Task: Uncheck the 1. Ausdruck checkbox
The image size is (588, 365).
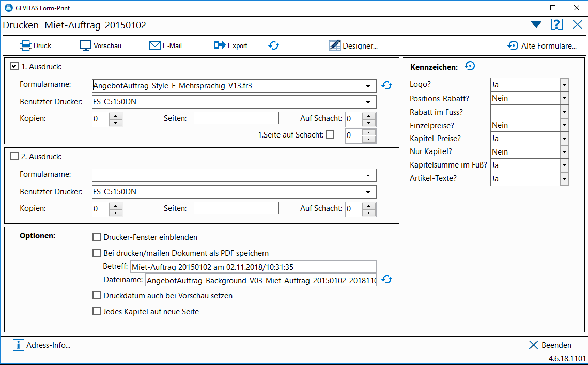Action: click(x=14, y=66)
